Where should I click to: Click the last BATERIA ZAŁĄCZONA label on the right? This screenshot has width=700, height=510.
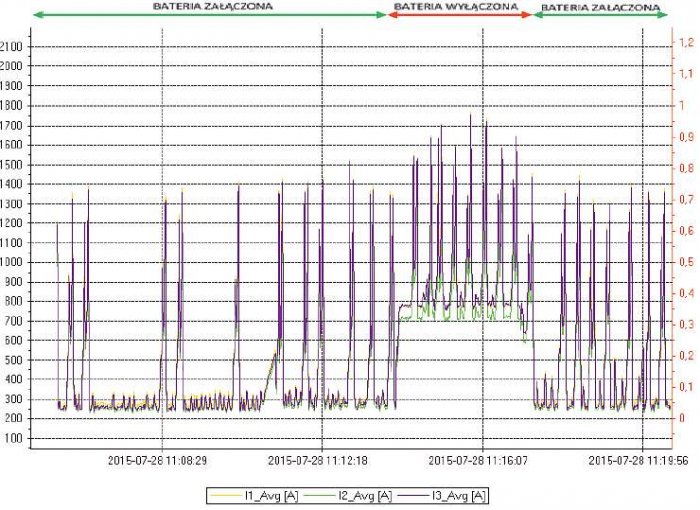click(x=600, y=8)
